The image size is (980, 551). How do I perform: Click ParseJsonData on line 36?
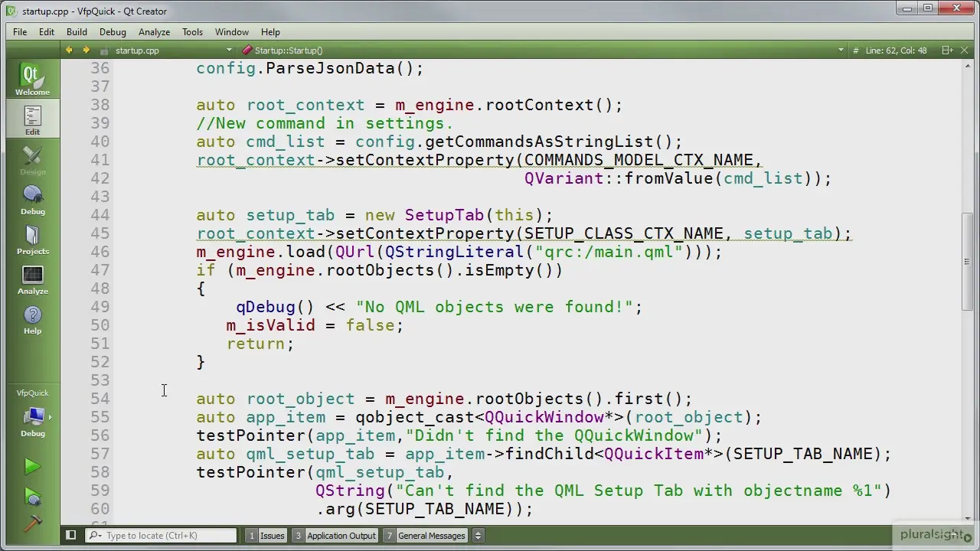point(330,68)
